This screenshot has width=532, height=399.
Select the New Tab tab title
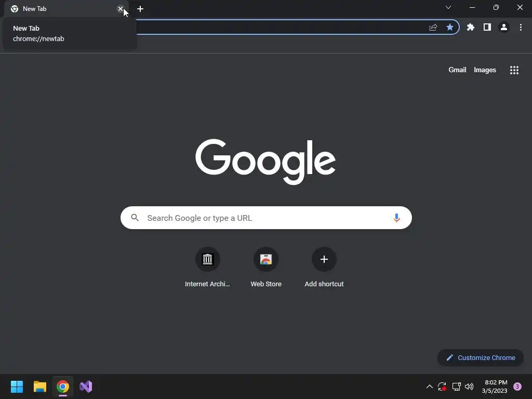pos(35,9)
